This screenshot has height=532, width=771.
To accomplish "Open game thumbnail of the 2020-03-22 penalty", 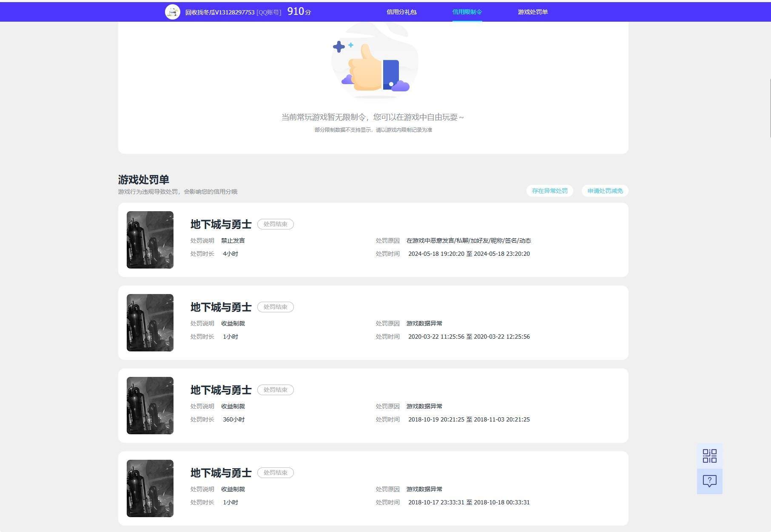I will click(x=150, y=323).
